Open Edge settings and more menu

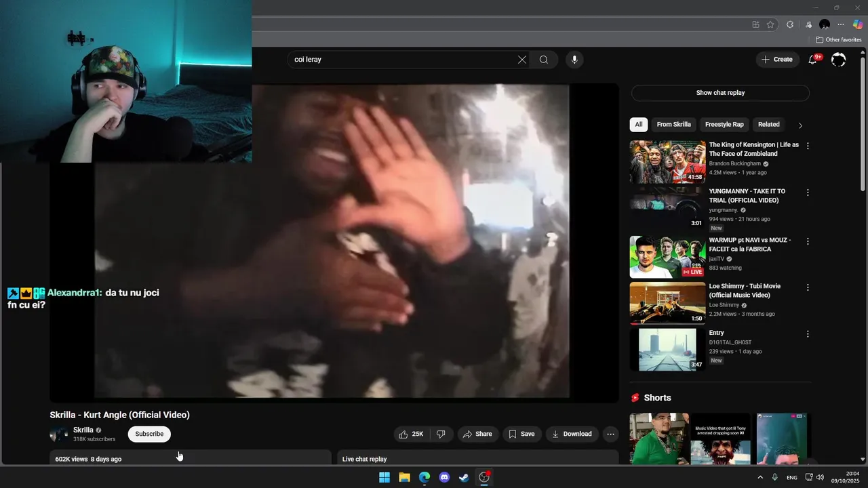point(841,24)
